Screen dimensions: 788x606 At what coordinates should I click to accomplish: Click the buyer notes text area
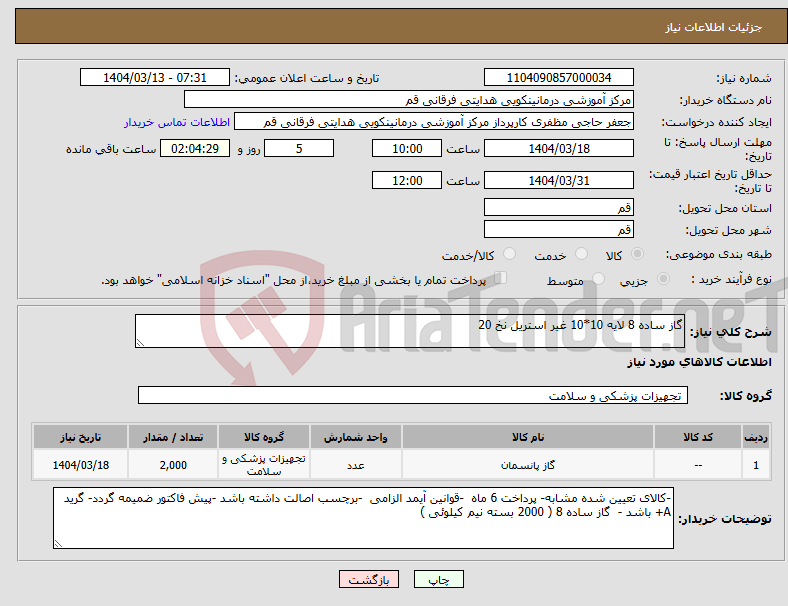[363, 518]
